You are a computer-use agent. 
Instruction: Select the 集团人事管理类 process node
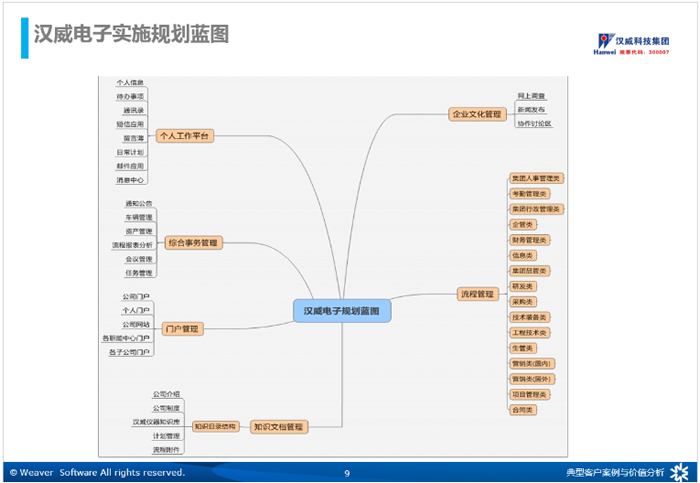536,179
